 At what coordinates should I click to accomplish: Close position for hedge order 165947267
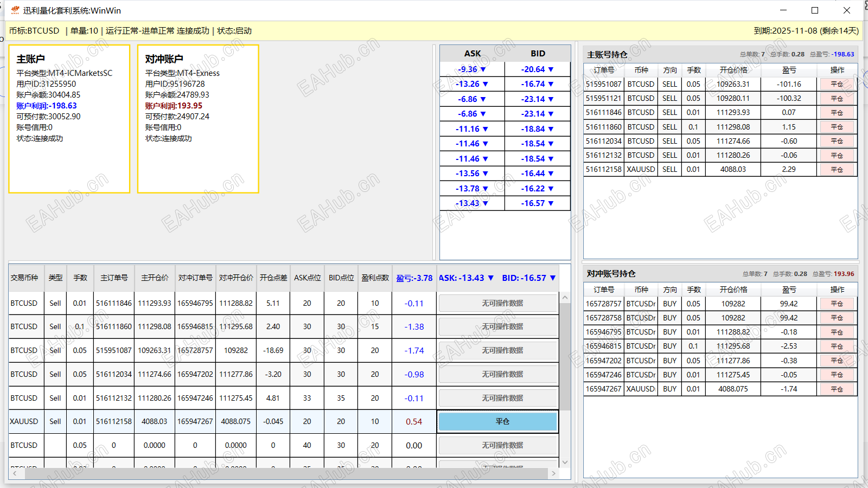click(x=837, y=389)
